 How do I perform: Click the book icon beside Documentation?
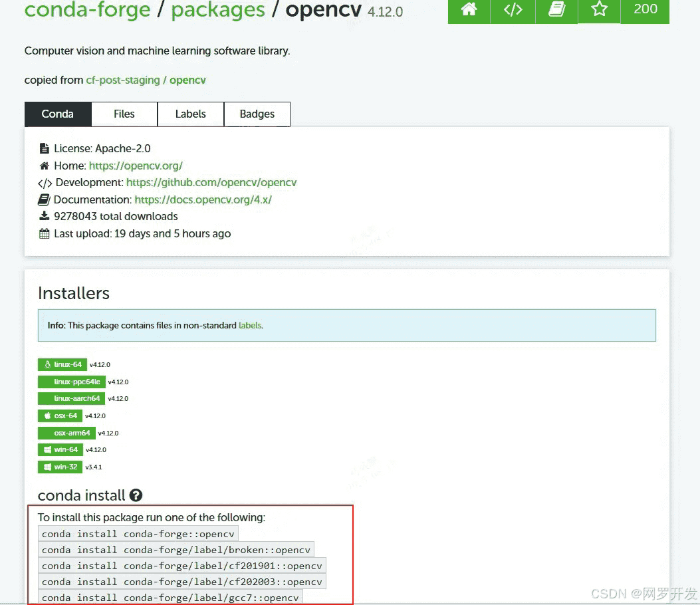pyautogui.click(x=44, y=199)
